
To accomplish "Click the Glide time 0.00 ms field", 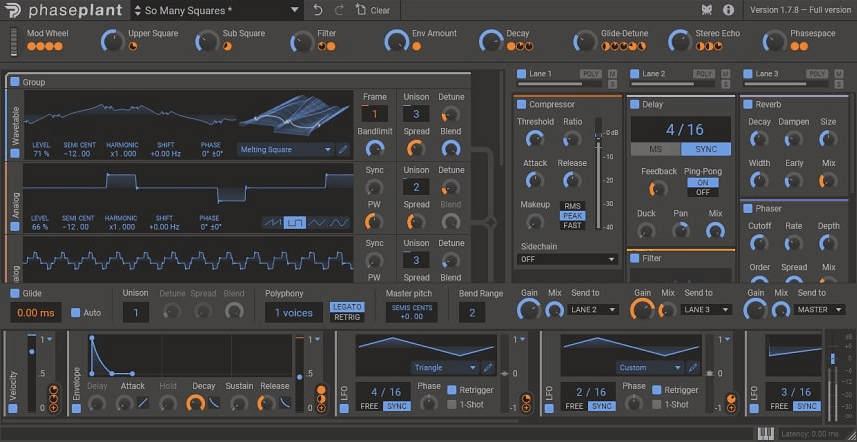I will (35, 313).
